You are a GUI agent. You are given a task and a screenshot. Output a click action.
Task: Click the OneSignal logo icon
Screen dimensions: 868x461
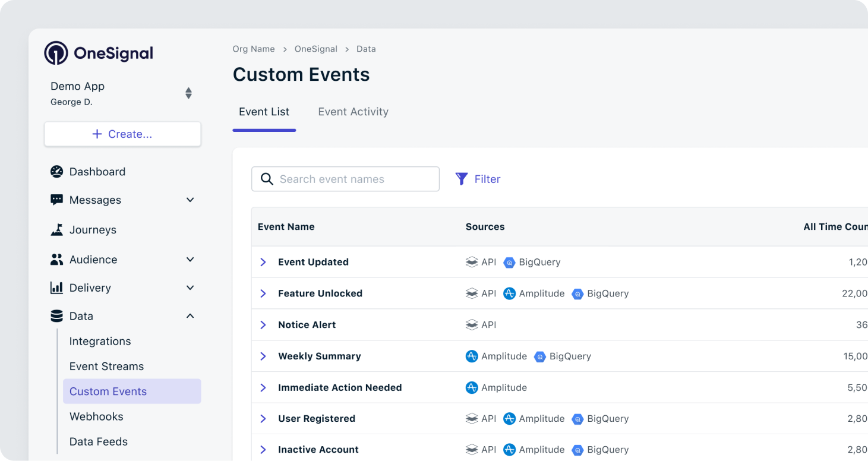coord(56,53)
